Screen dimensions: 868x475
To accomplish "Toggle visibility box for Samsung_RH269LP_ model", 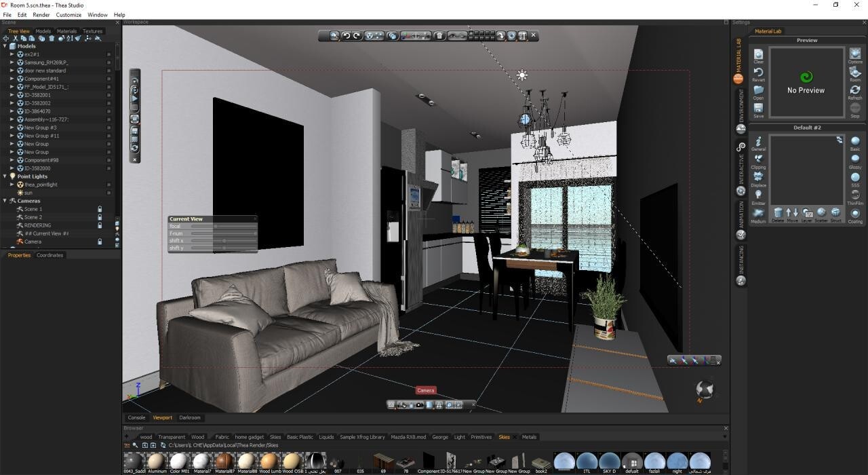I will coord(108,62).
